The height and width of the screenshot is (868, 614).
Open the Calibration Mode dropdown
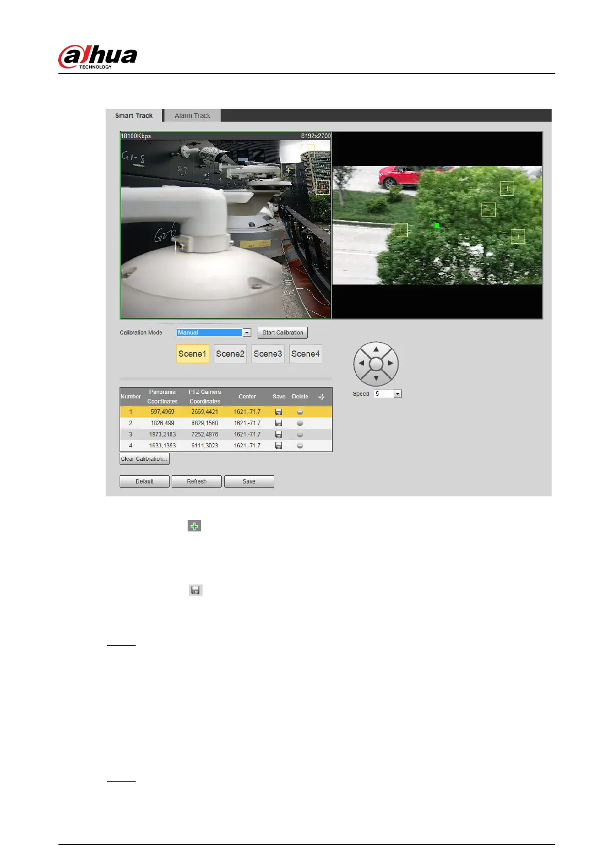pyautogui.click(x=213, y=332)
